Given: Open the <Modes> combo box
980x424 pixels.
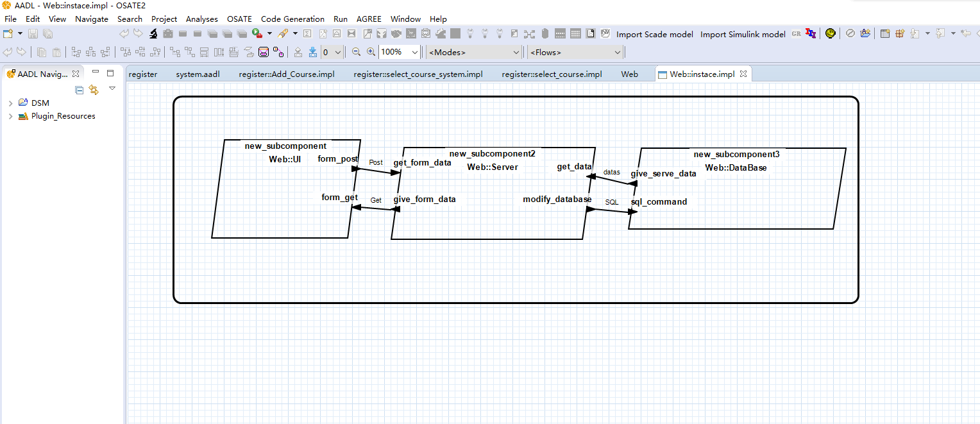Looking at the screenshot, I should [x=474, y=52].
